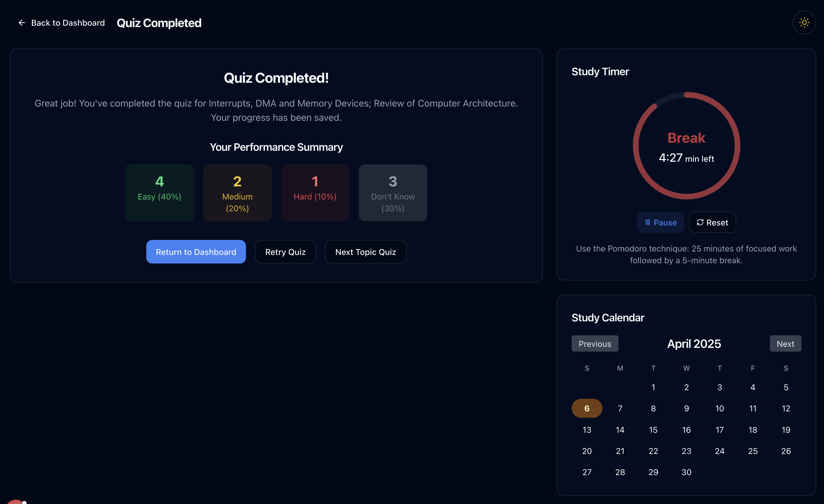The width and height of the screenshot is (824, 504).
Task: Open the Next Topic Quiz
Action: click(365, 252)
